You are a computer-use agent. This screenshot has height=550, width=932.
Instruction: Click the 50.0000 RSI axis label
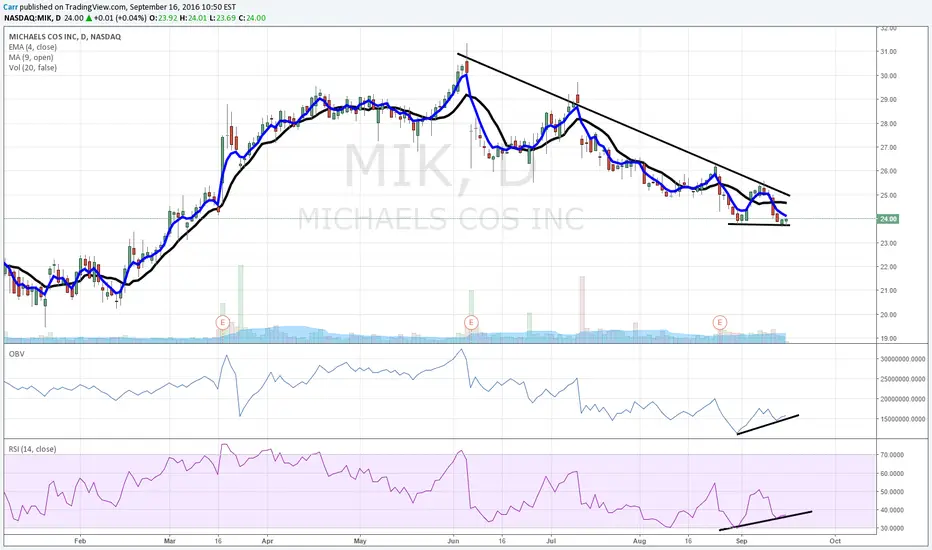(x=892, y=492)
